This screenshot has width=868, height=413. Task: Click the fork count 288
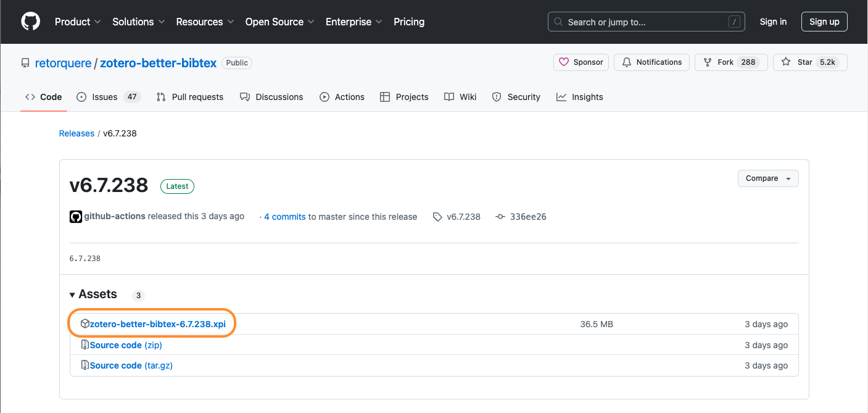748,62
